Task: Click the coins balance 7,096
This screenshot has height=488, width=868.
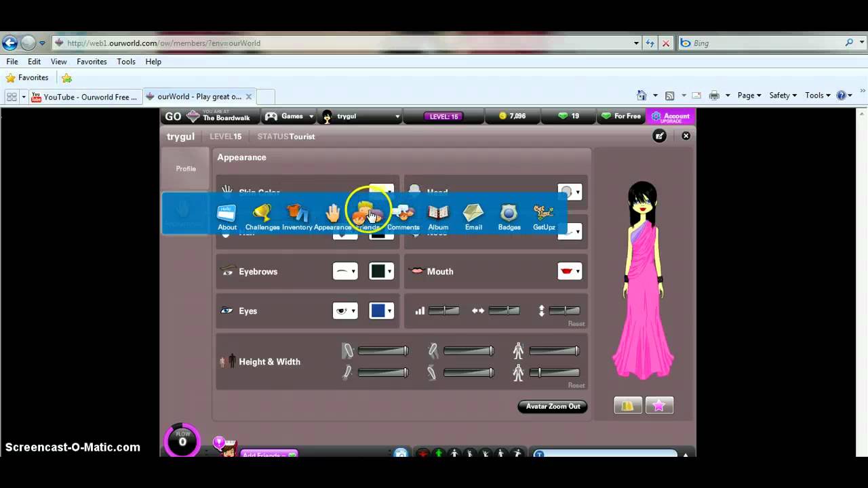Action: [513, 116]
